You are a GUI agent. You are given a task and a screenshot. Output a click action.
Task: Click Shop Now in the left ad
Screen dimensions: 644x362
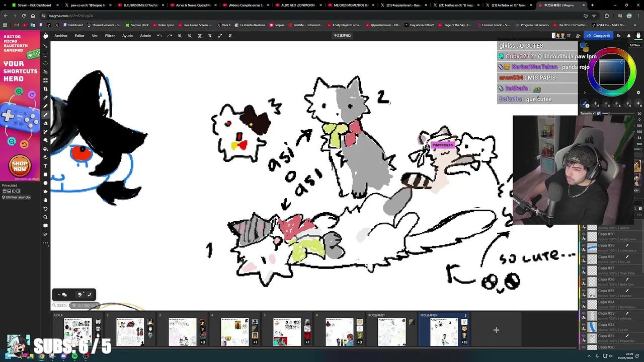click(20, 165)
